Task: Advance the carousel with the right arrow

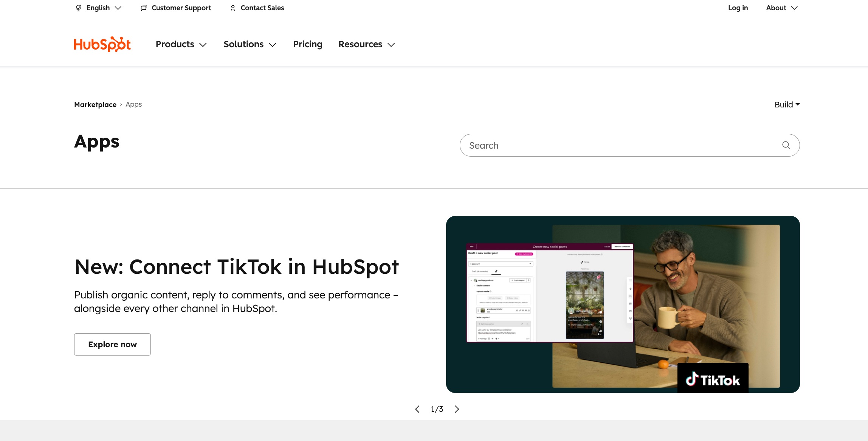Action: coord(457,409)
